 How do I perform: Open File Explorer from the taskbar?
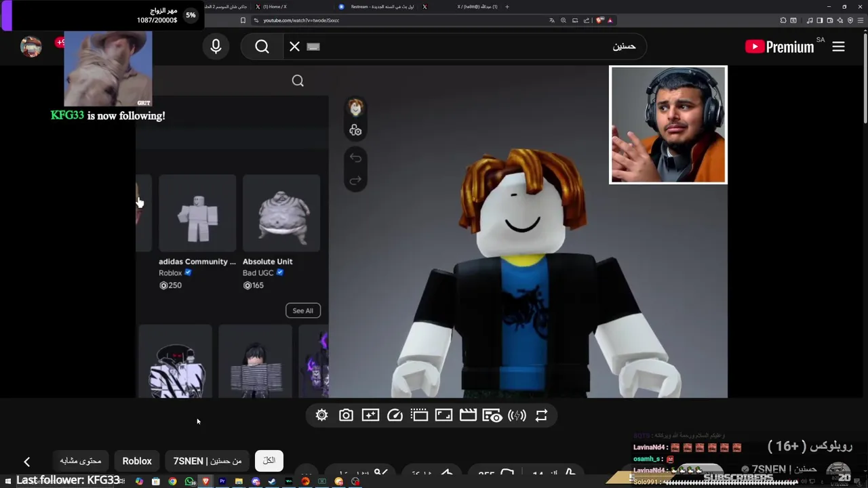point(239,481)
